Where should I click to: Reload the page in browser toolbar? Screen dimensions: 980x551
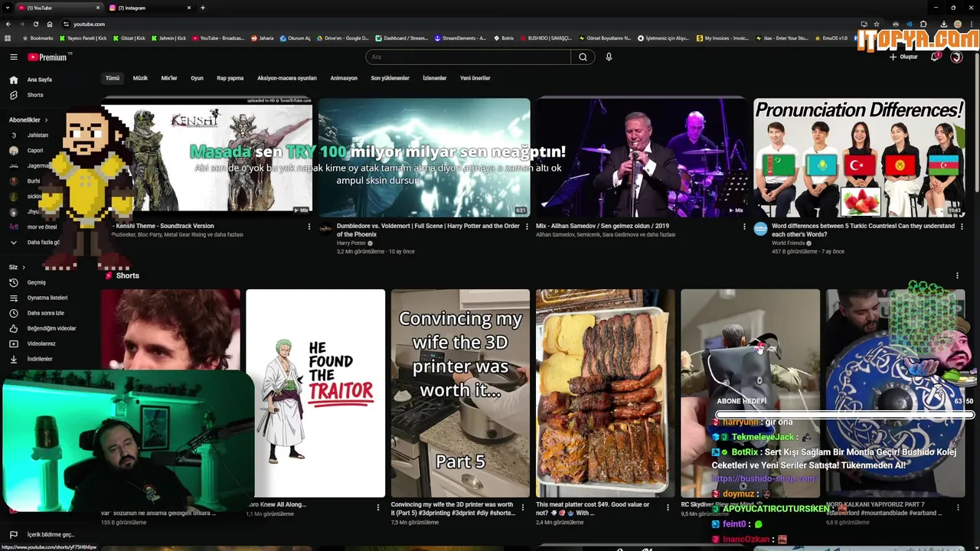tap(36, 24)
